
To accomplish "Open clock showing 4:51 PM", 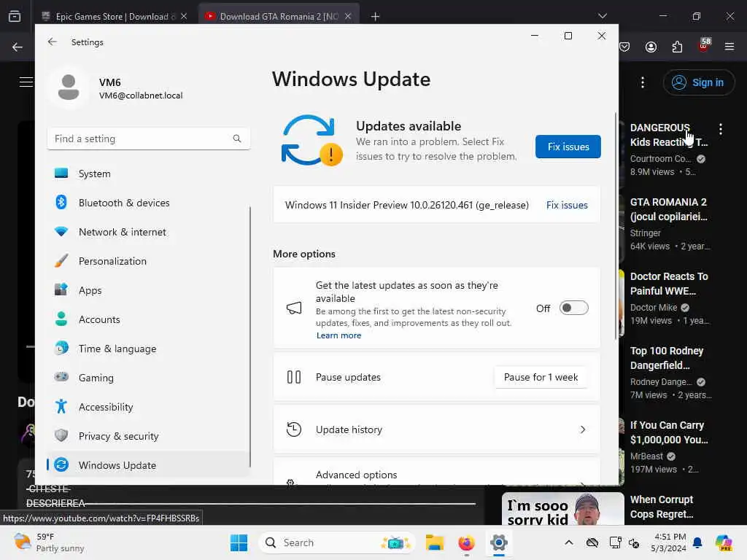I will [x=670, y=542].
